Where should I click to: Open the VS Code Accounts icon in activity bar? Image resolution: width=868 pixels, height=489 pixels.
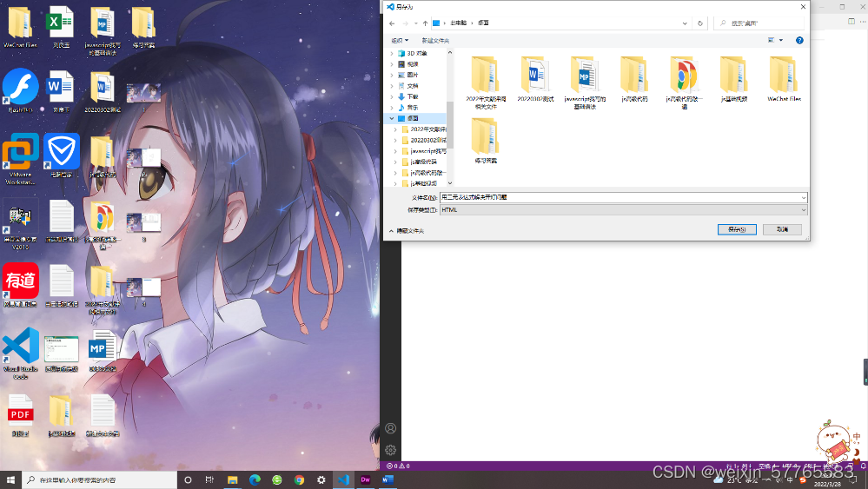point(390,428)
